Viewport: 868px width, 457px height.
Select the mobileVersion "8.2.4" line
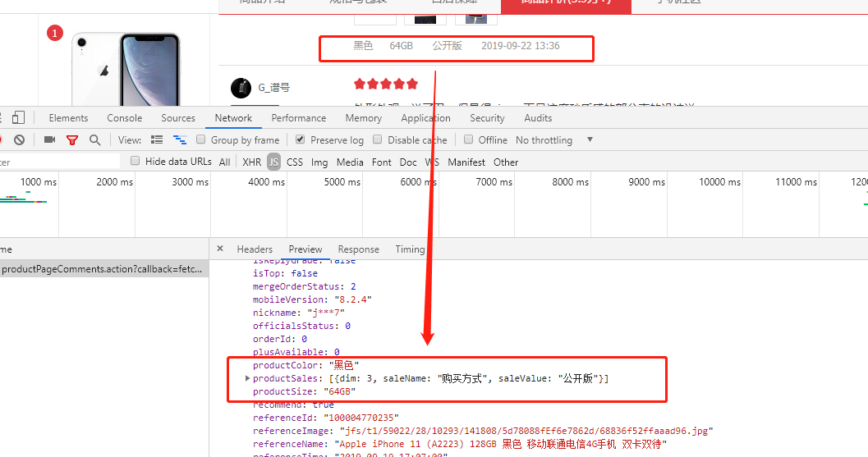[312, 299]
